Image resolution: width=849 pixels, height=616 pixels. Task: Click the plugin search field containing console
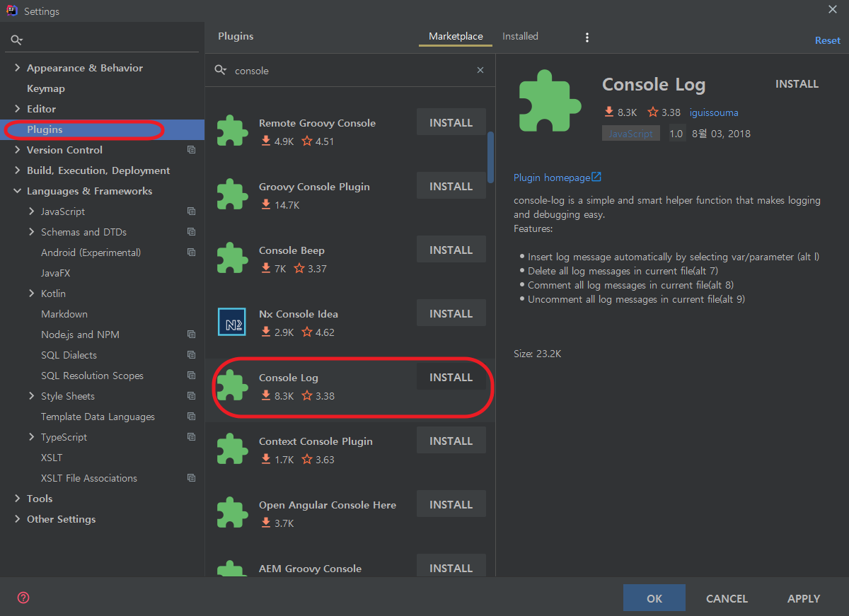[x=350, y=70]
